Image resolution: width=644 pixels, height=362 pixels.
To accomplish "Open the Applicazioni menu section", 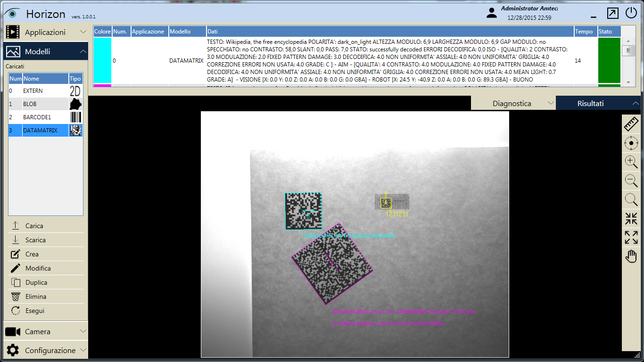I will tap(45, 32).
